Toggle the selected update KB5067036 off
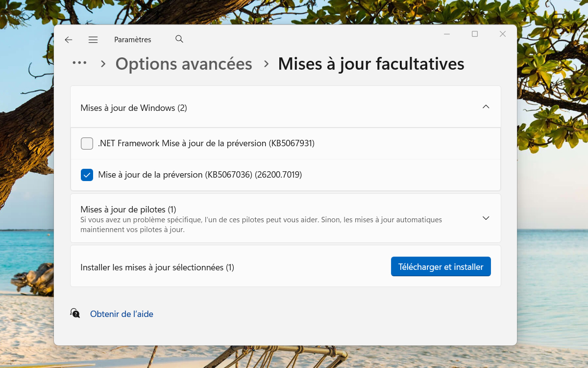This screenshot has height=368, width=588. tap(87, 175)
